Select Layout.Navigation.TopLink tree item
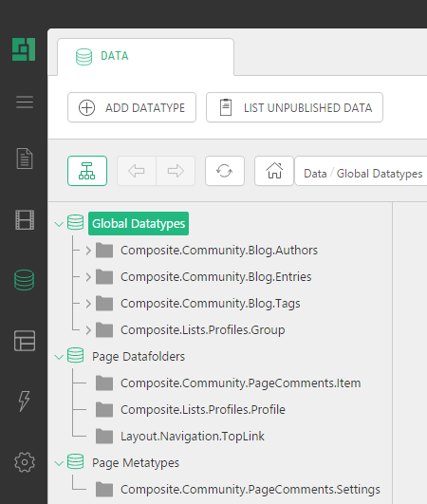The image size is (427, 504). (192, 437)
